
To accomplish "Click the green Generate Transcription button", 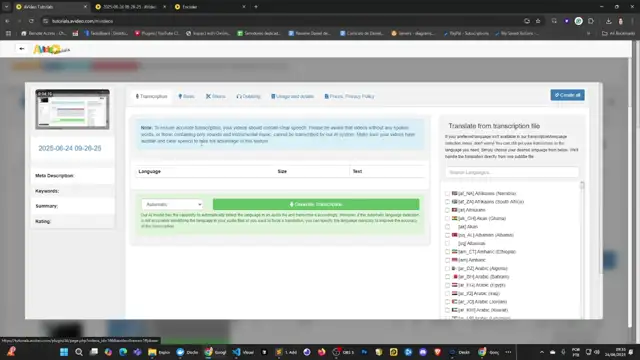I will pyautogui.click(x=316, y=204).
